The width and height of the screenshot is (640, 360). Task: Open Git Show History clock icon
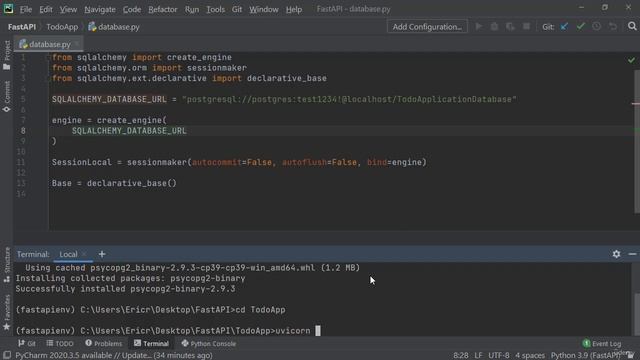pos(597,27)
